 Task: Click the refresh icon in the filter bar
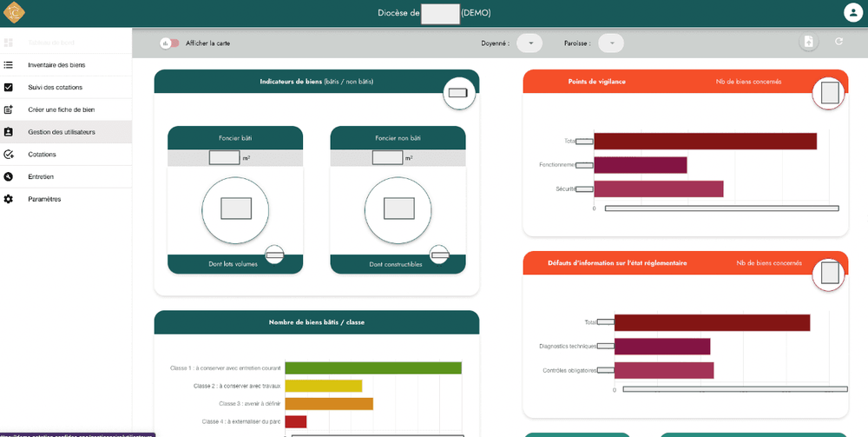[839, 42]
